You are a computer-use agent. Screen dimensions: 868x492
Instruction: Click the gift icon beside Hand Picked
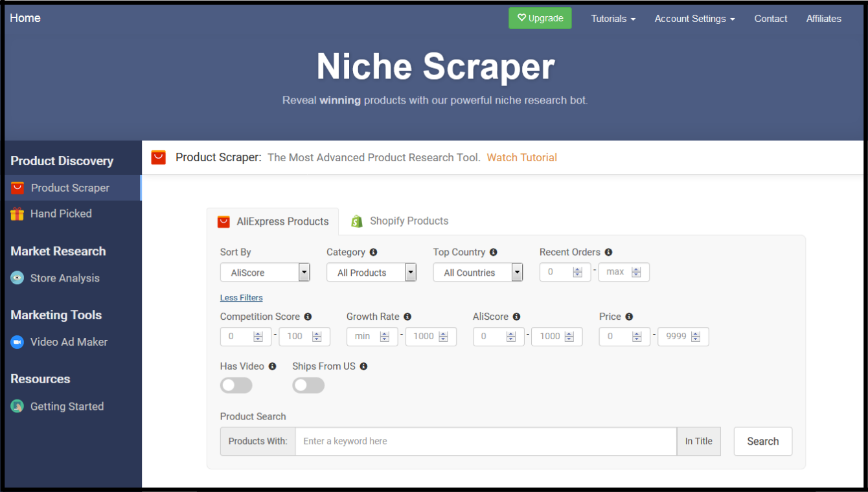[x=17, y=214]
